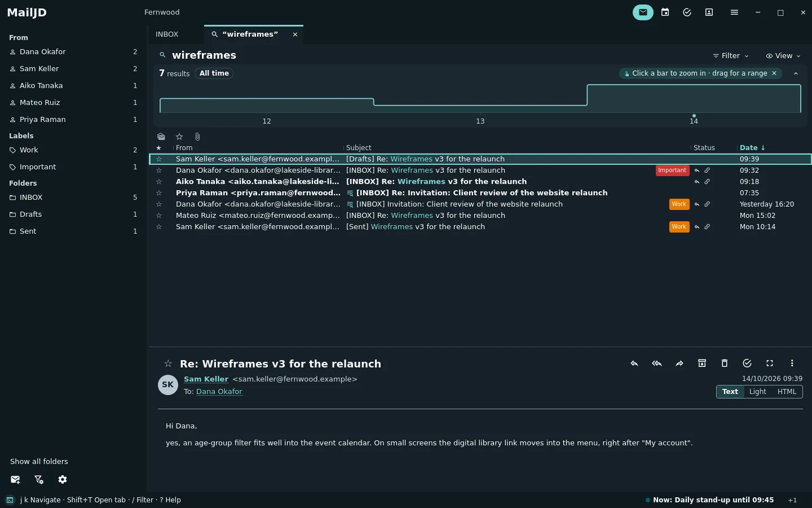
Task: Open the Drafts folder in sidebar
Action: pyautogui.click(x=73, y=214)
